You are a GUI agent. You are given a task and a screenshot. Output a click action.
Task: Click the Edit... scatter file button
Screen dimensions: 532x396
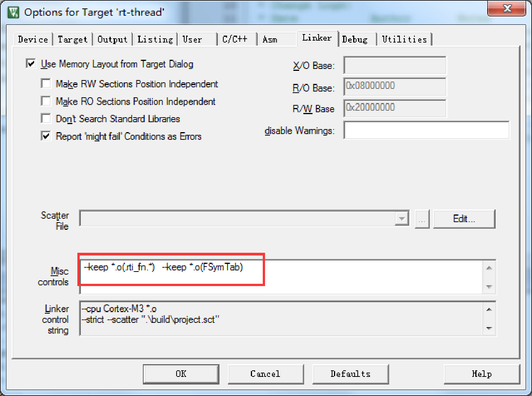click(x=464, y=219)
